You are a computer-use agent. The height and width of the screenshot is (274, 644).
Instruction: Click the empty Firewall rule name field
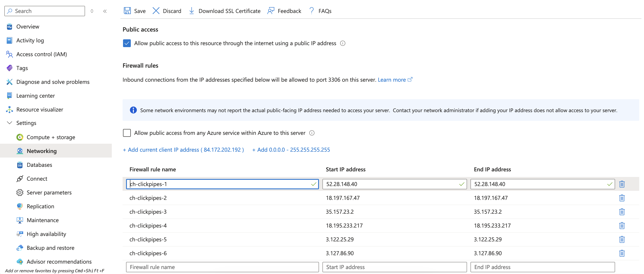tap(222, 267)
